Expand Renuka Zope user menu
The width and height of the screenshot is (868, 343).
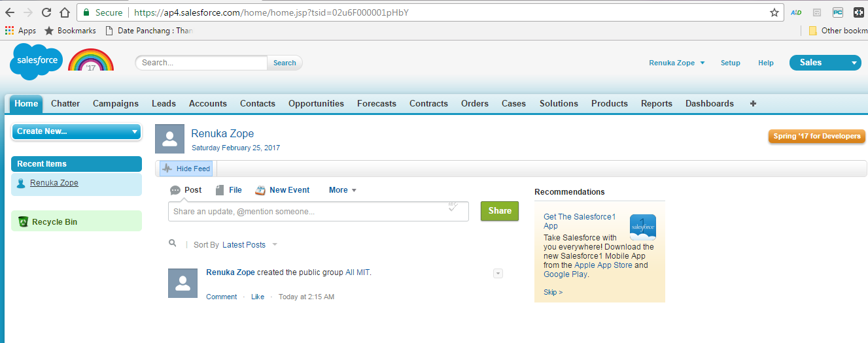pyautogui.click(x=677, y=63)
